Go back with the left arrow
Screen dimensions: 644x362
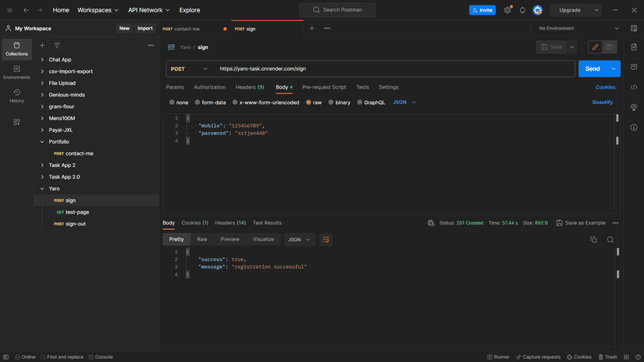pos(26,10)
